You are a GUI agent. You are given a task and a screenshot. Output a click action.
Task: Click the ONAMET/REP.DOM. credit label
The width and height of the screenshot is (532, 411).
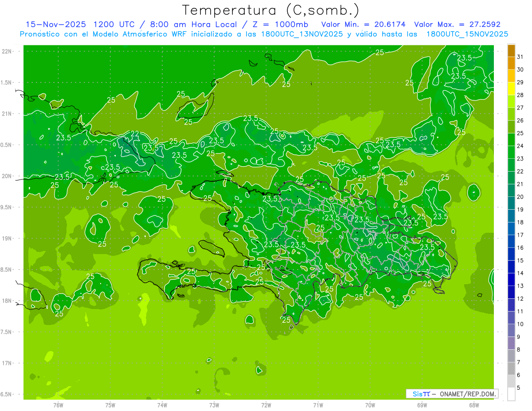[467, 394]
